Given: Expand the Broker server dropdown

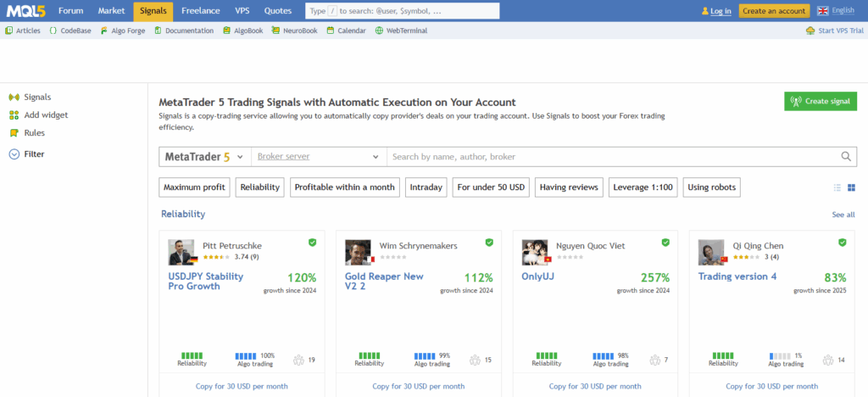Looking at the screenshot, I should (319, 157).
